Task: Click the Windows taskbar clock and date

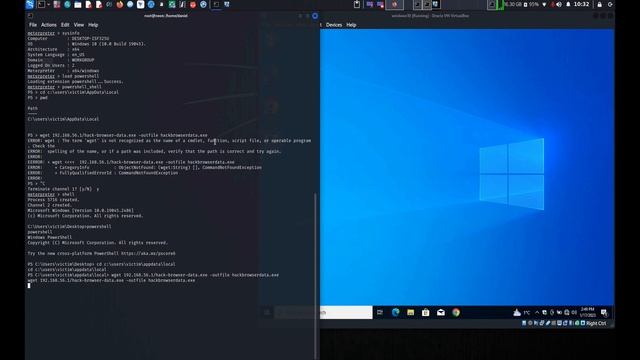Action: (588, 312)
